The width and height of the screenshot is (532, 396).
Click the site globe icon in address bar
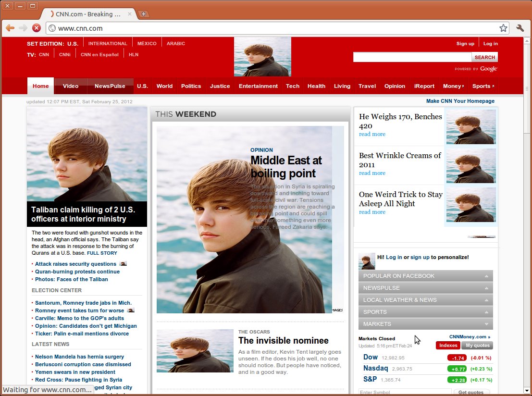click(52, 28)
